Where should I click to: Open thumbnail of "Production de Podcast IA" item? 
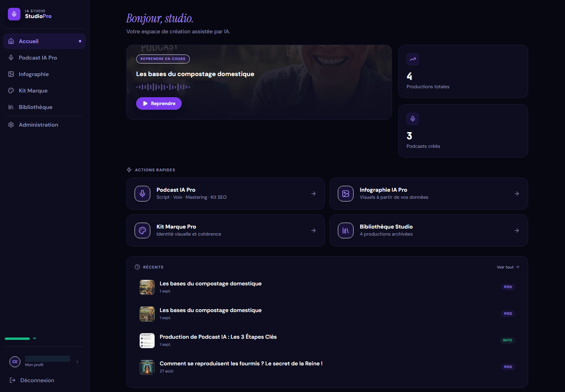point(147,341)
